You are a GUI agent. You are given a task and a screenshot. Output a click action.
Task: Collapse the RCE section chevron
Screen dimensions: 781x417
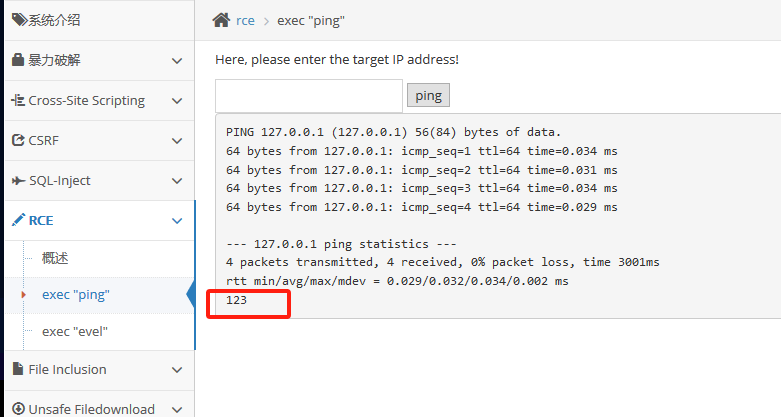tap(177, 221)
